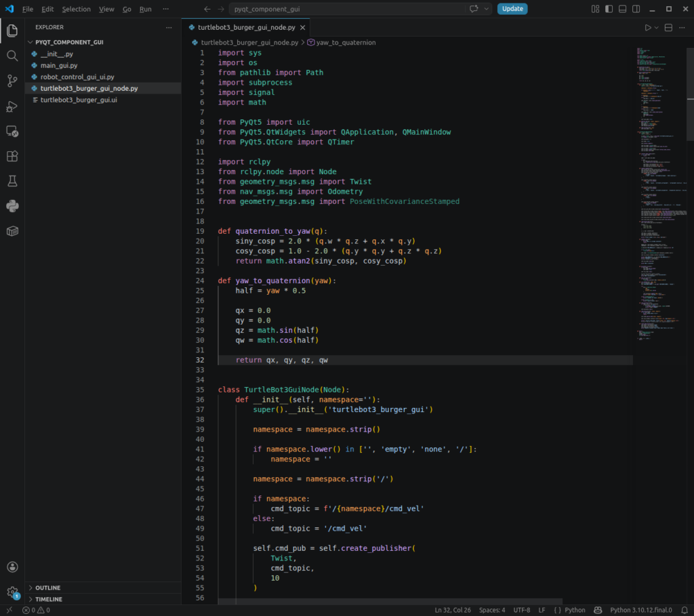The height and width of the screenshot is (616, 694).
Task: Open the Run and Debug view
Action: (12, 106)
